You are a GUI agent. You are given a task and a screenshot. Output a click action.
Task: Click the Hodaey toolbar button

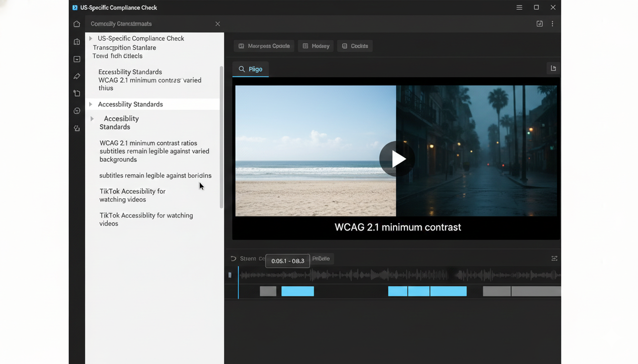pos(316,46)
